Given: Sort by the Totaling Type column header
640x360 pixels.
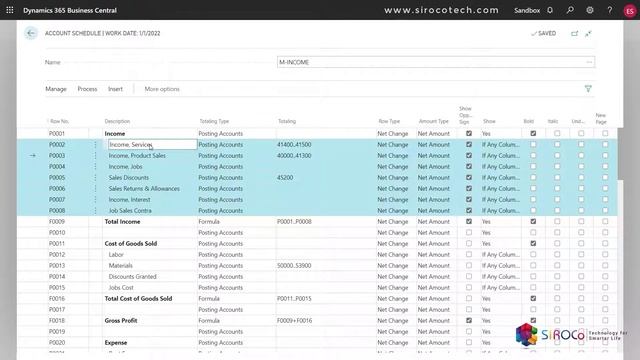Looking at the screenshot, I should point(214,121).
